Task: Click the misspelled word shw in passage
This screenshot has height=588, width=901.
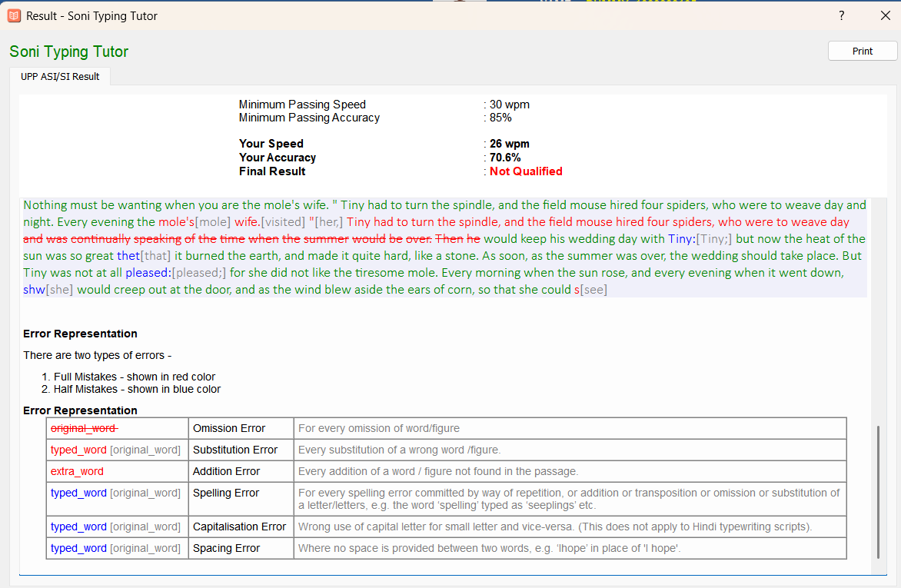Action: tap(34, 290)
